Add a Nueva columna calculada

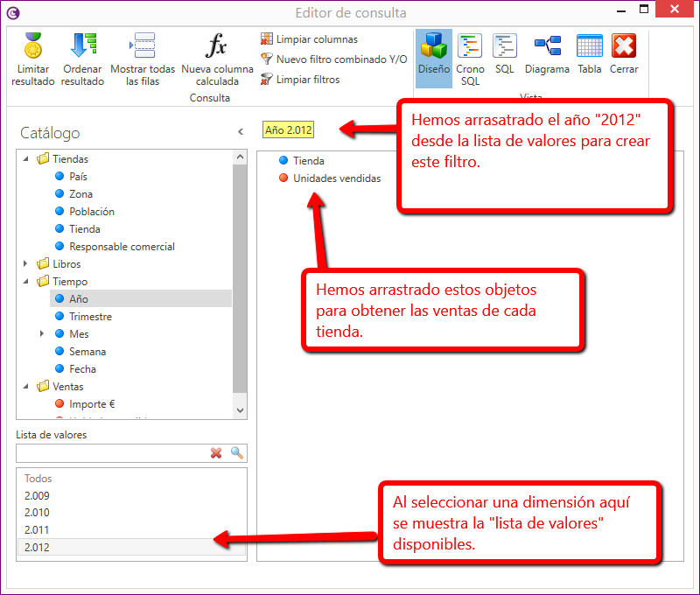tap(216, 46)
